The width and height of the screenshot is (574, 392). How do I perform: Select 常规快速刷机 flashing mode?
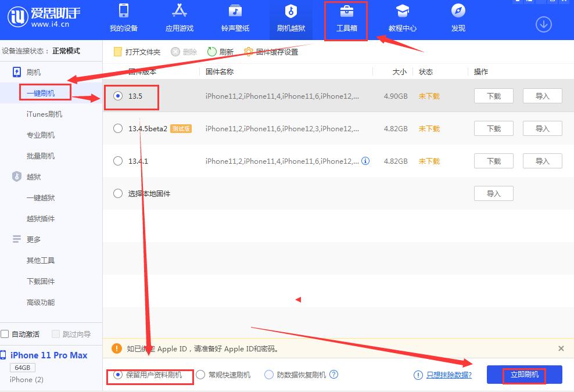click(x=200, y=375)
